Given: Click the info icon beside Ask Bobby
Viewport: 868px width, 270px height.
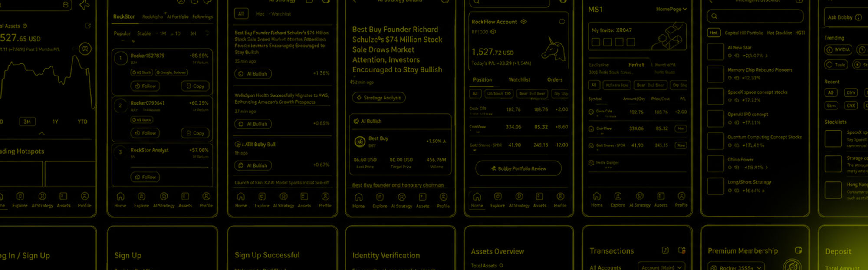Looking at the screenshot, I should pyautogui.click(x=858, y=17).
